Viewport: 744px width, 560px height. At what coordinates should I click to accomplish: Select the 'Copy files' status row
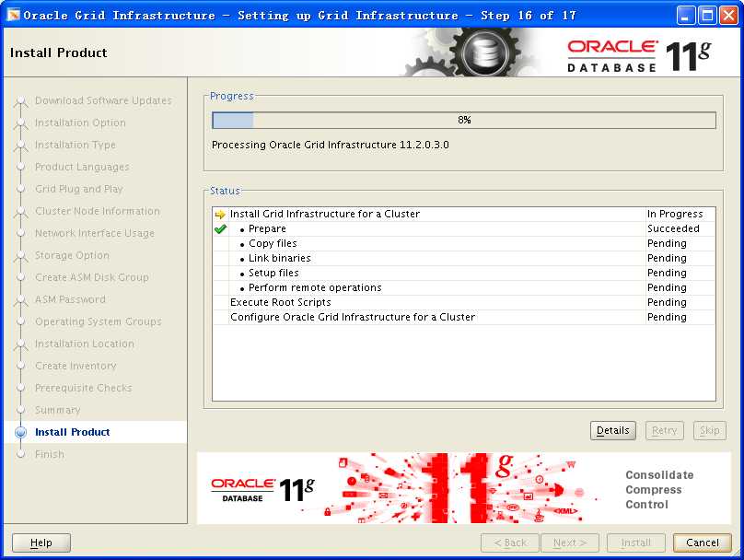coord(463,243)
